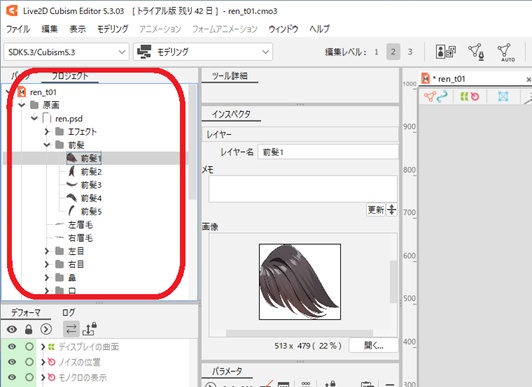This screenshot has width=532, height=387.
Task: Expand the エフェクト folder in project tree
Action: tap(47, 132)
